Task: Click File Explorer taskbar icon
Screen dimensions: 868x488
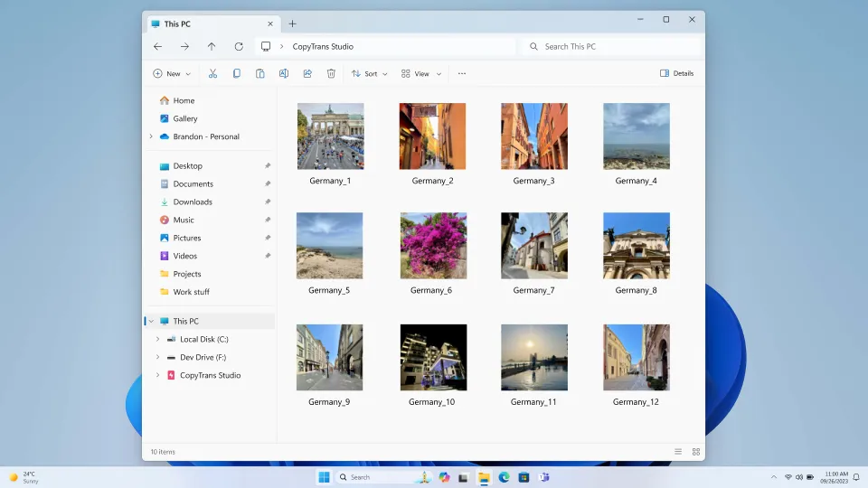Action: pos(484,477)
